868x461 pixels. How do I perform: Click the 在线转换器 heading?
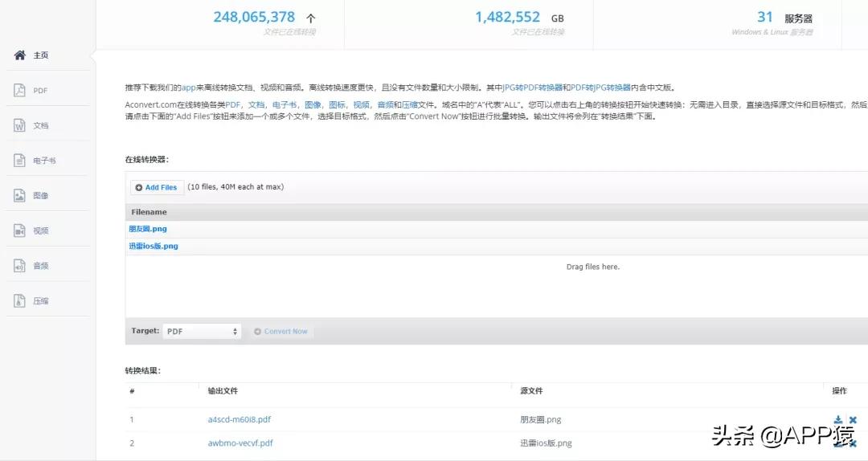[x=147, y=159]
